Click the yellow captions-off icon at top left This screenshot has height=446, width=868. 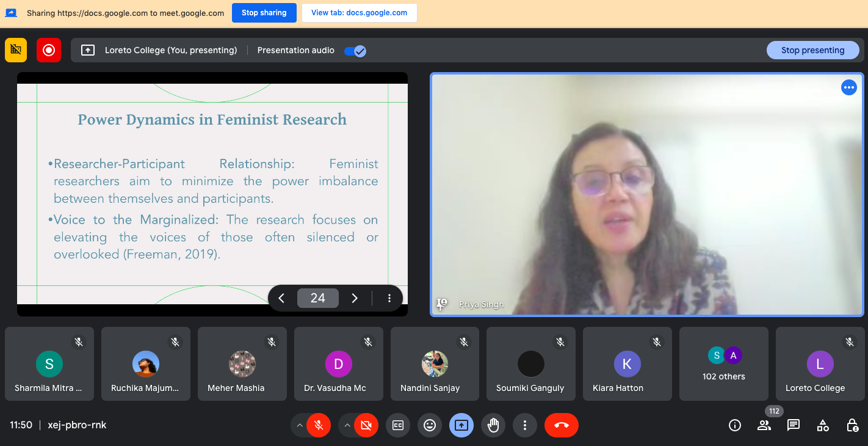(x=16, y=50)
